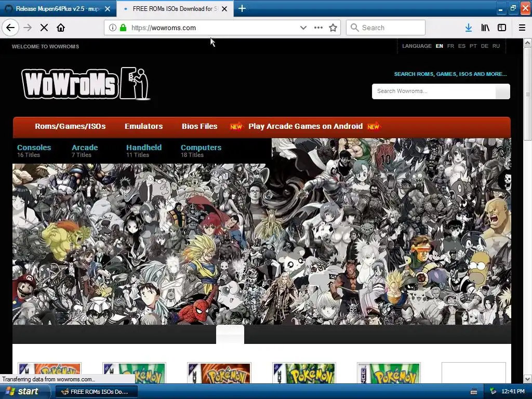Image resolution: width=532 pixels, height=399 pixels.
Task: Open the browser home page icon
Action: [x=61, y=28]
